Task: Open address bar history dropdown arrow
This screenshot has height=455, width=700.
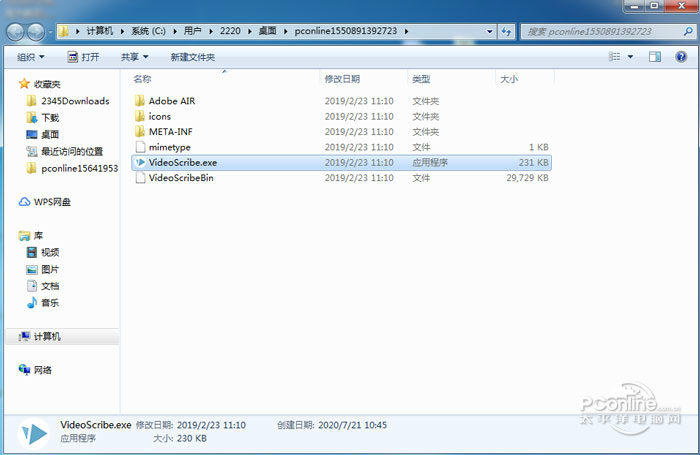Action: pyautogui.click(x=490, y=31)
